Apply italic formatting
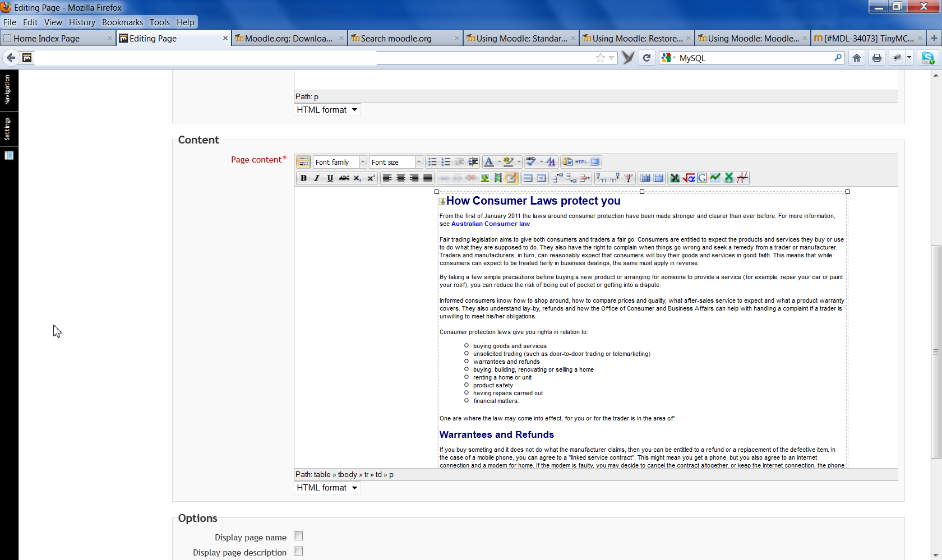The image size is (942, 560). [317, 178]
